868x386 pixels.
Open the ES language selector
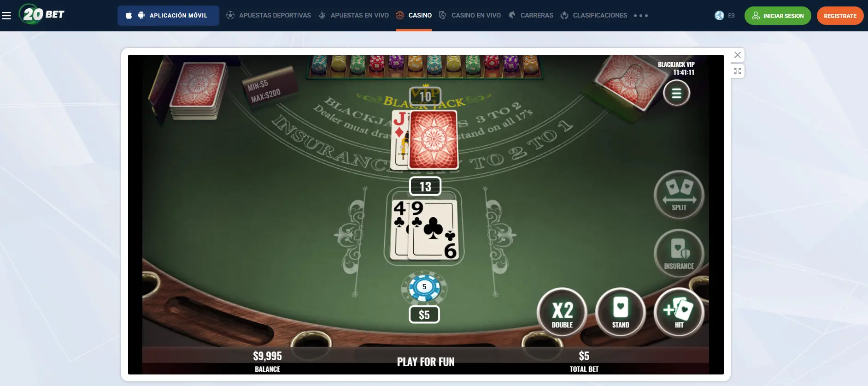click(725, 16)
